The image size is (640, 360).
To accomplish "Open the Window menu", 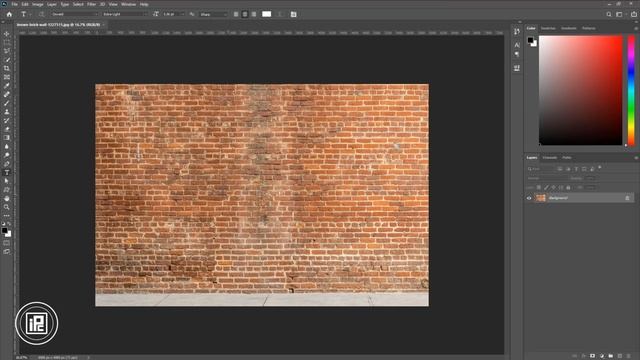I will coord(128,4).
